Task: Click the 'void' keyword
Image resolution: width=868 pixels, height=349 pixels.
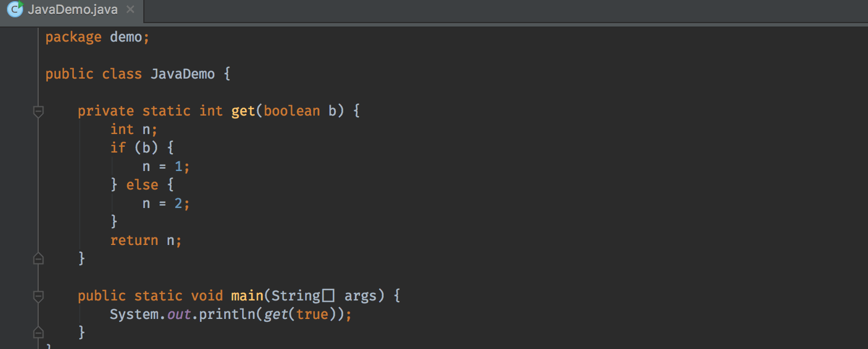Action: (207, 296)
